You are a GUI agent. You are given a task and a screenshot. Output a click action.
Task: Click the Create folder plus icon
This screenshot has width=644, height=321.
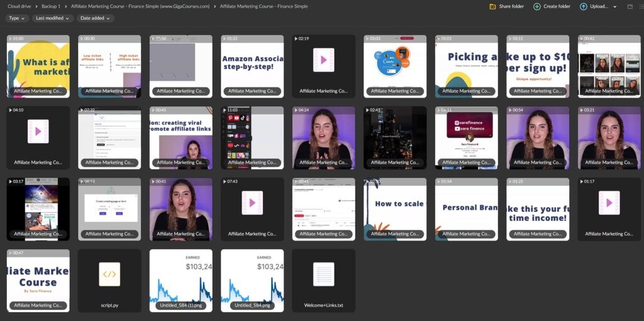click(x=536, y=6)
